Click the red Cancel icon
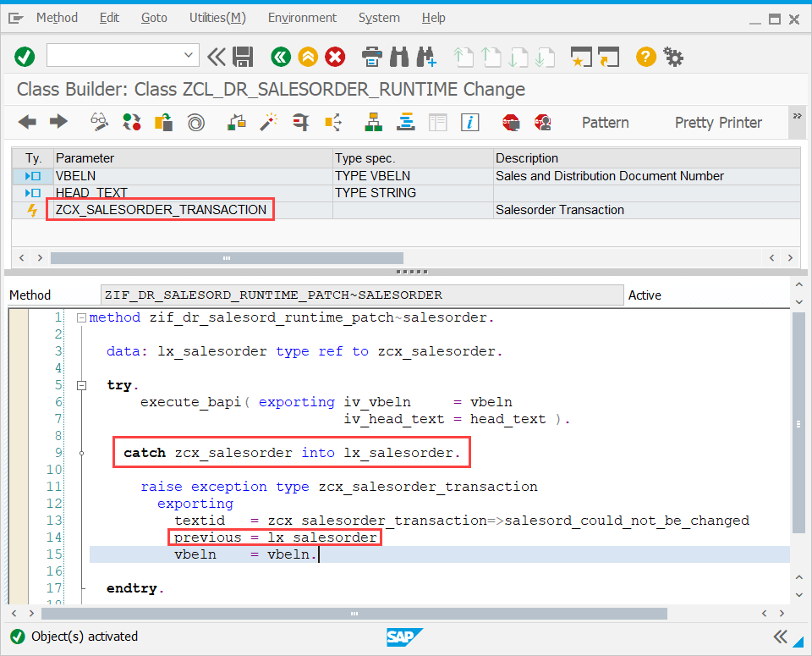 [336, 57]
